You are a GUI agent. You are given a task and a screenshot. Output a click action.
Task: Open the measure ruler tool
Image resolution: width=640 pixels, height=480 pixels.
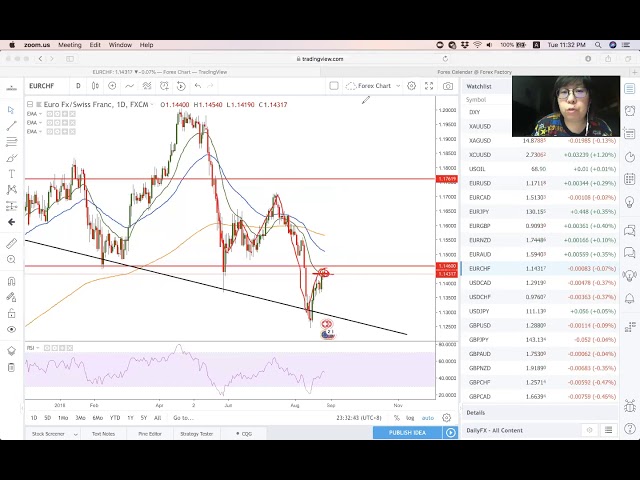coord(12,243)
